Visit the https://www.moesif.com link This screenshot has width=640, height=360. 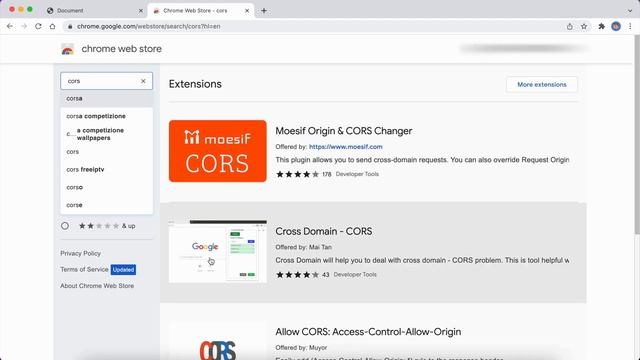346,147
